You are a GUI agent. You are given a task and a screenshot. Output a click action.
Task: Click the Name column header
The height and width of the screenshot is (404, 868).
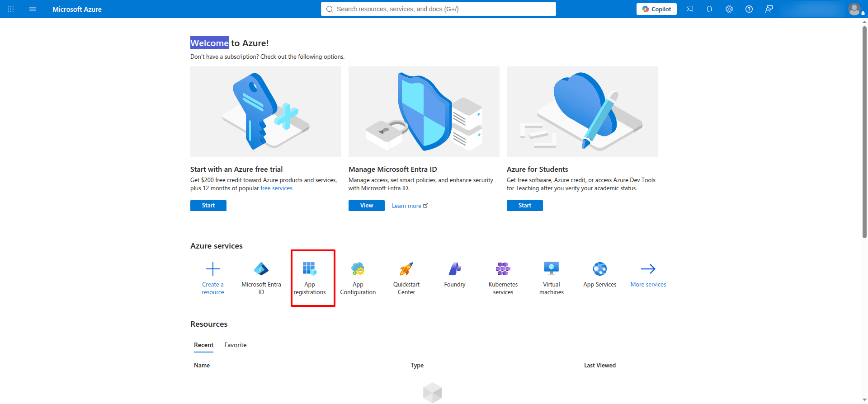tap(202, 365)
